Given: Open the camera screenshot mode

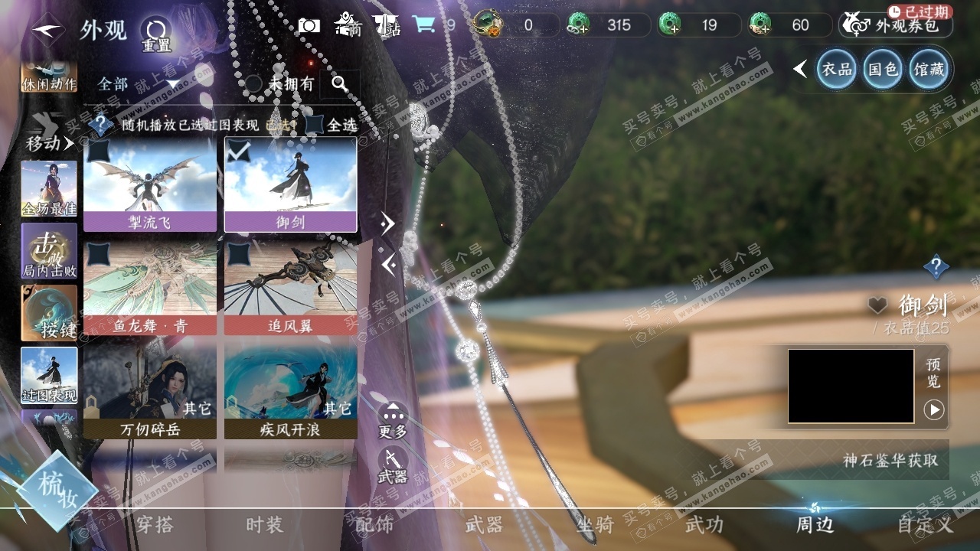Looking at the screenshot, I should point(309,25).
